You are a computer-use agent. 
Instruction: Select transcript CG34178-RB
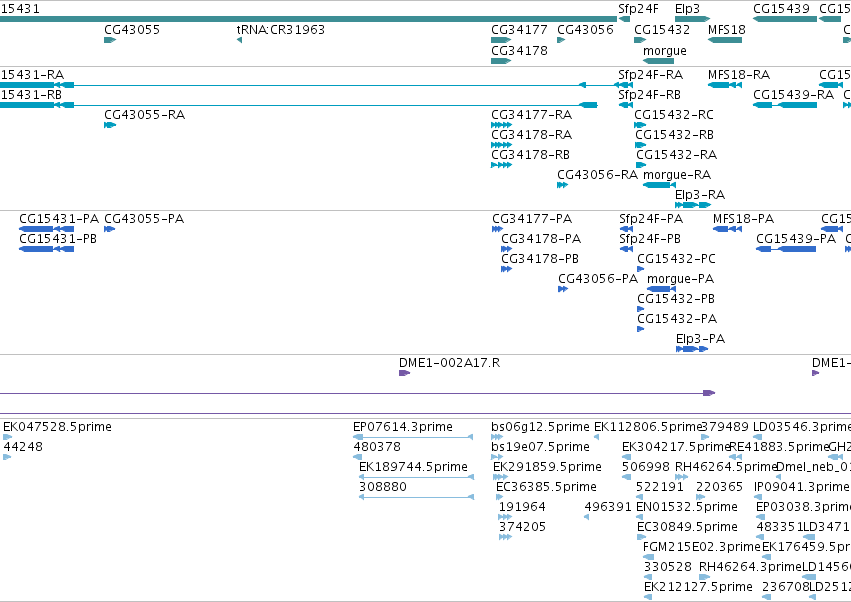(530, 155)
